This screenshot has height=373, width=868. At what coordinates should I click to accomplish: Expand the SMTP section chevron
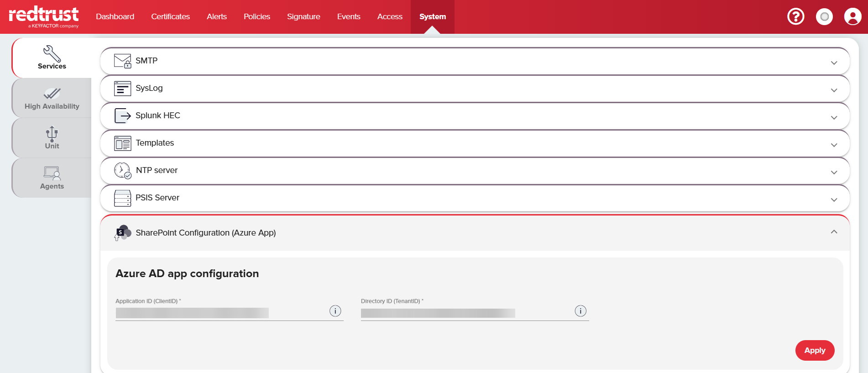click(834, 63)
